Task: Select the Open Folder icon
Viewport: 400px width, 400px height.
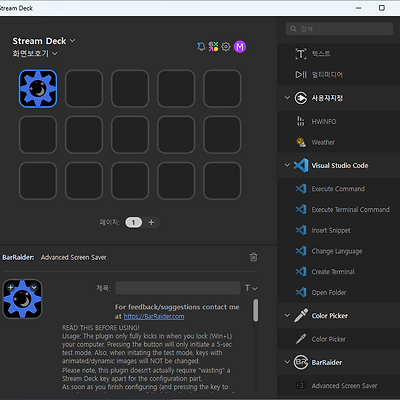Action: [301, 292]
